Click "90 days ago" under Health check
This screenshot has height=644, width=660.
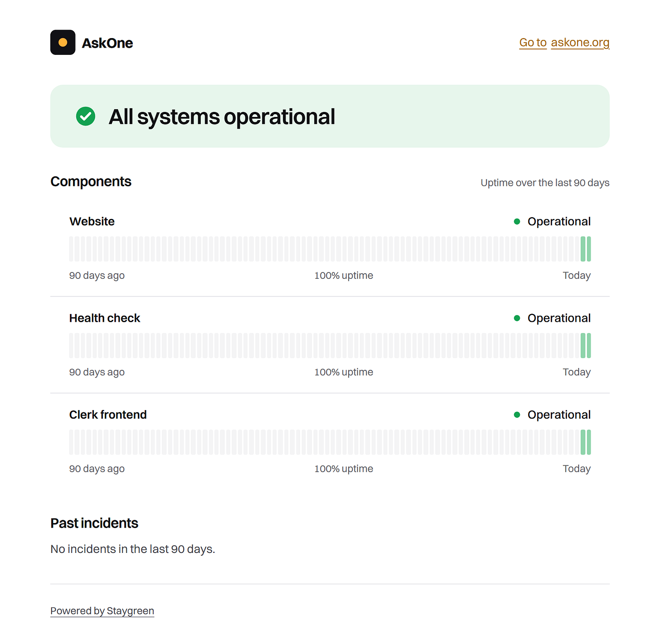(97, 372)
